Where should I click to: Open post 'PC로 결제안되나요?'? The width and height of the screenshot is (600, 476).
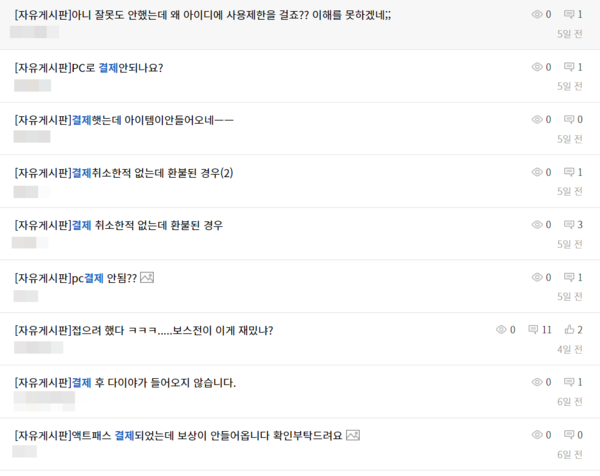click(89, 68)
